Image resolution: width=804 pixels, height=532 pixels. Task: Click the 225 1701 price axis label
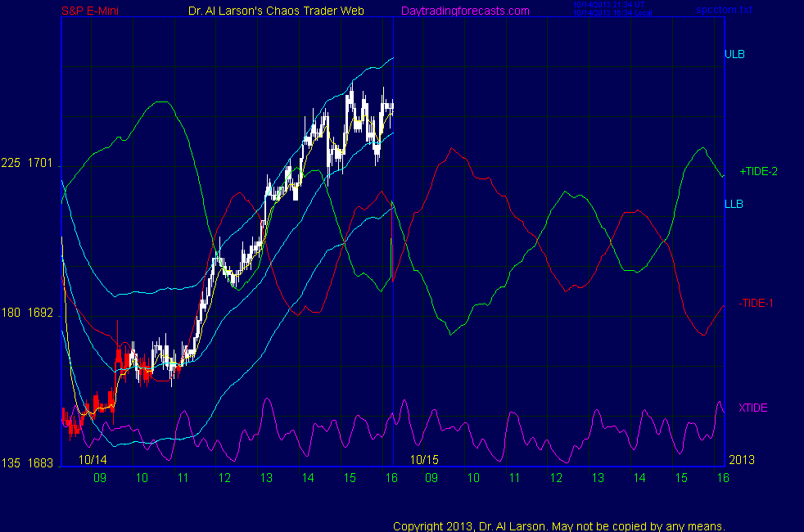tap(27, 163)
